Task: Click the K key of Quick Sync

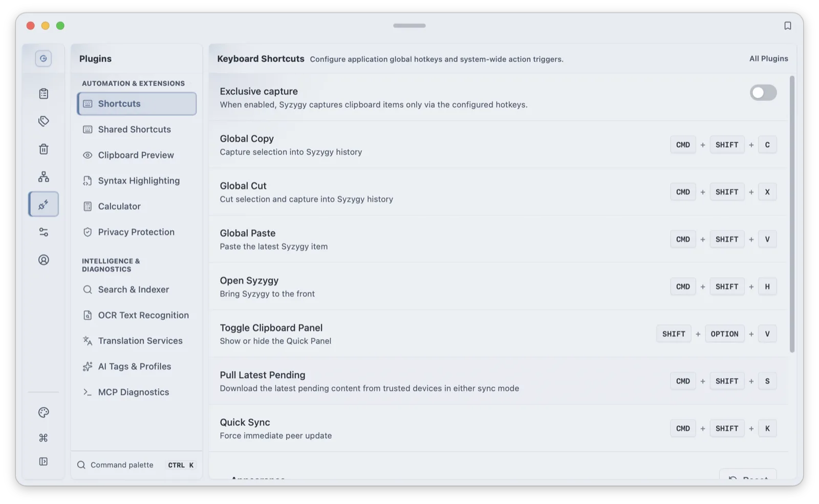Action: (767, 428)
